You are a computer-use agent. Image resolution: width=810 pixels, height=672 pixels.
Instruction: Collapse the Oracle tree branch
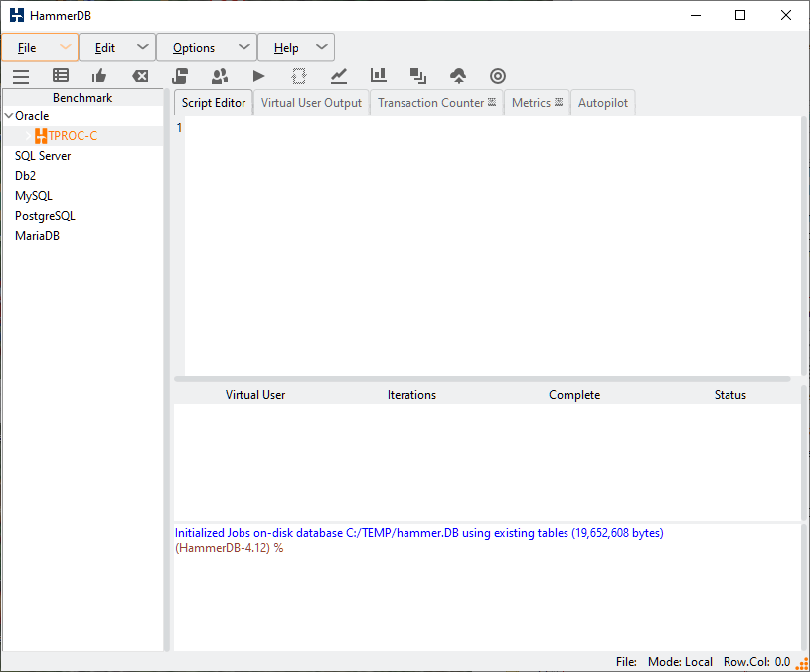click(7, 115)
